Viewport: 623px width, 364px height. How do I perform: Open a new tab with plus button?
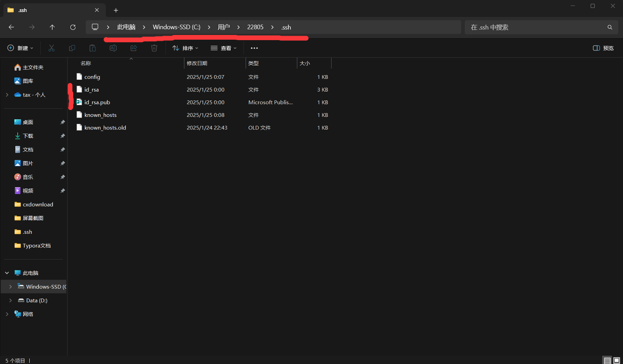(116, 10)
